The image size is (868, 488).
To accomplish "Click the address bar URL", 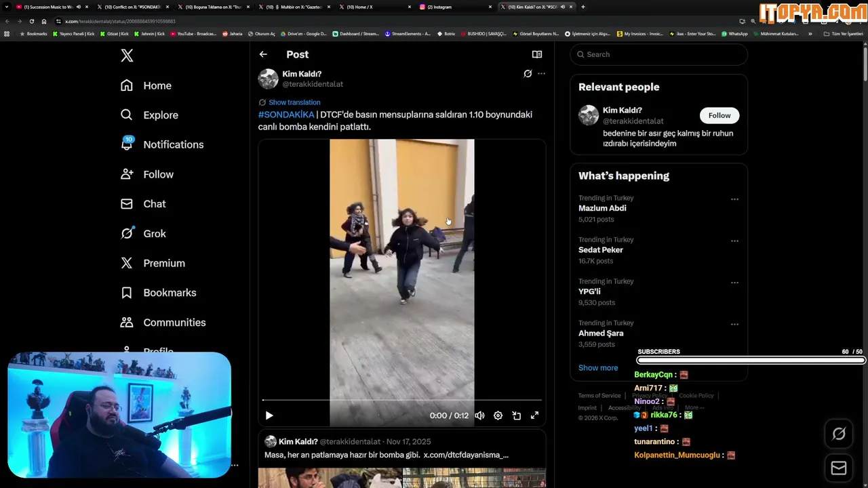I will pos(120,21).
